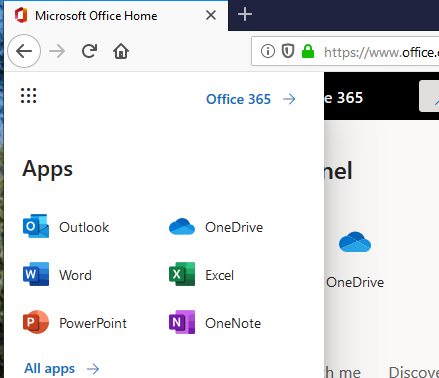Reload the page with refresh icon

[89, 51]
